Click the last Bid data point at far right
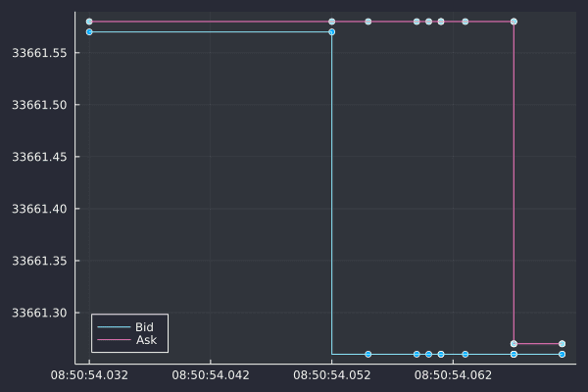The image size is (588, 392). pos(562,354)
